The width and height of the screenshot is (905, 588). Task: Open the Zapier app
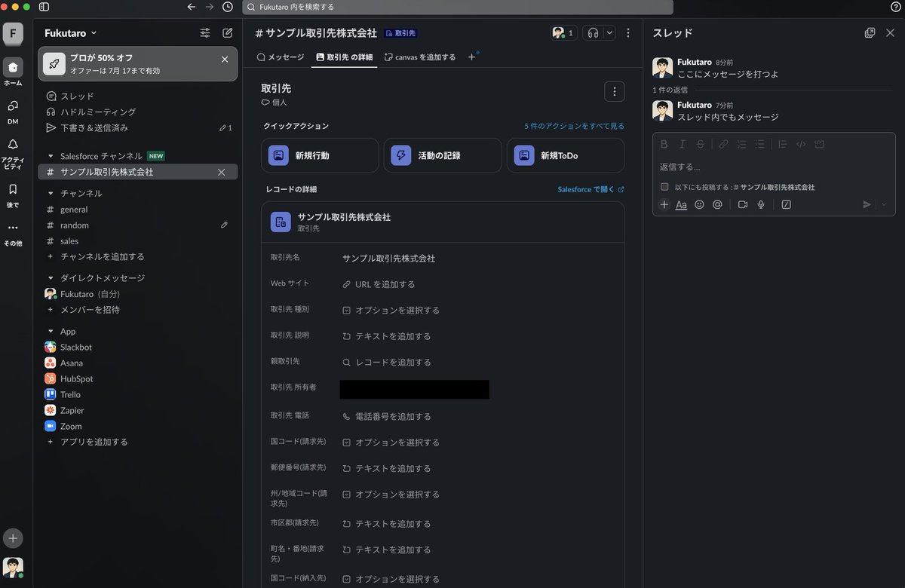(138, 411)
